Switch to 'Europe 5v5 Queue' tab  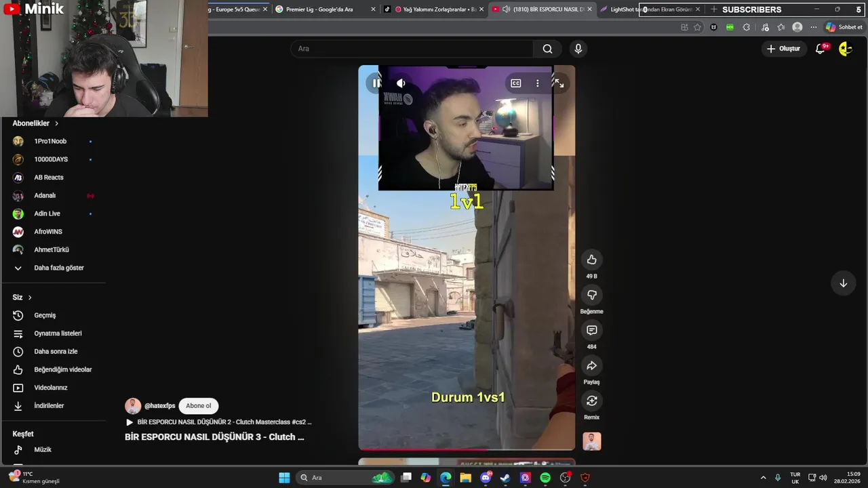[237, 9]
